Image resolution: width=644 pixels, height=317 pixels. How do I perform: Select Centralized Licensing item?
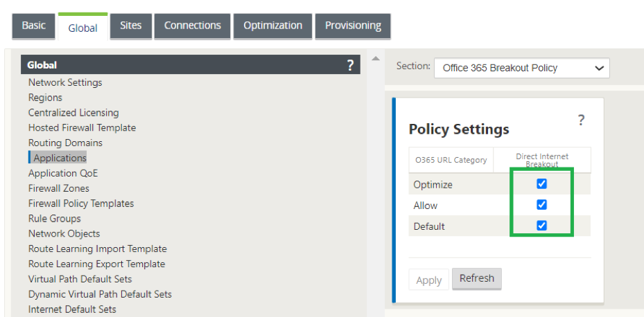tap(73, 112)
